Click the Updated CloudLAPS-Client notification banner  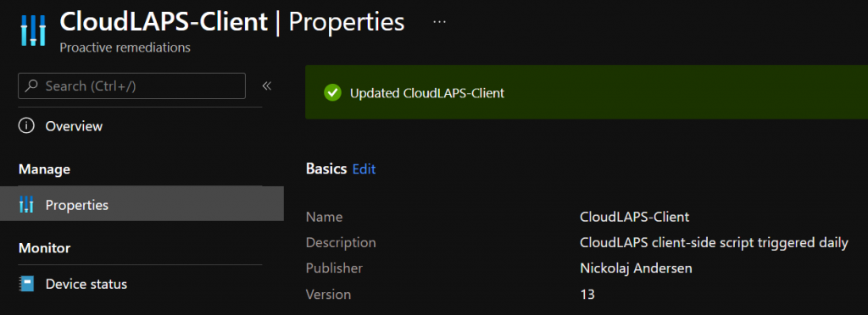[587, 92]
